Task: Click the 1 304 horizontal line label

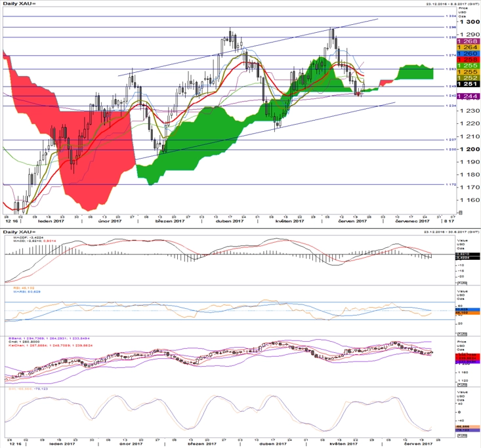Action: coord(451,16)
